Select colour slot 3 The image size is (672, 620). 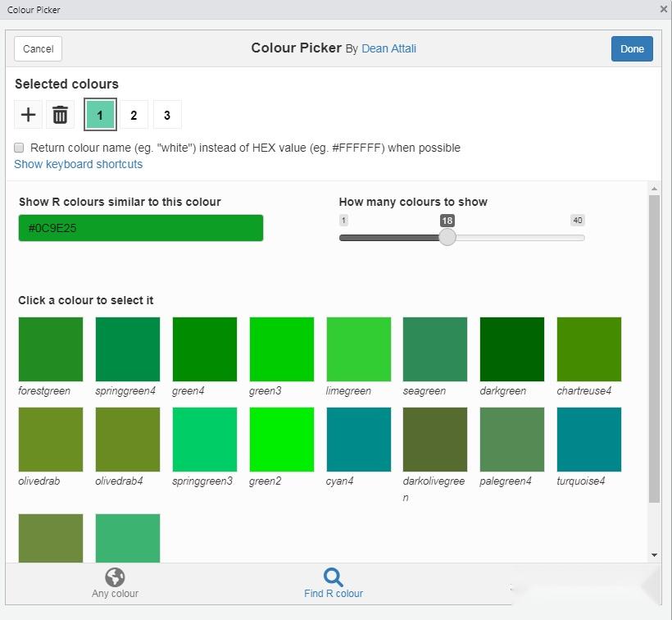click(x=167, y=114)
